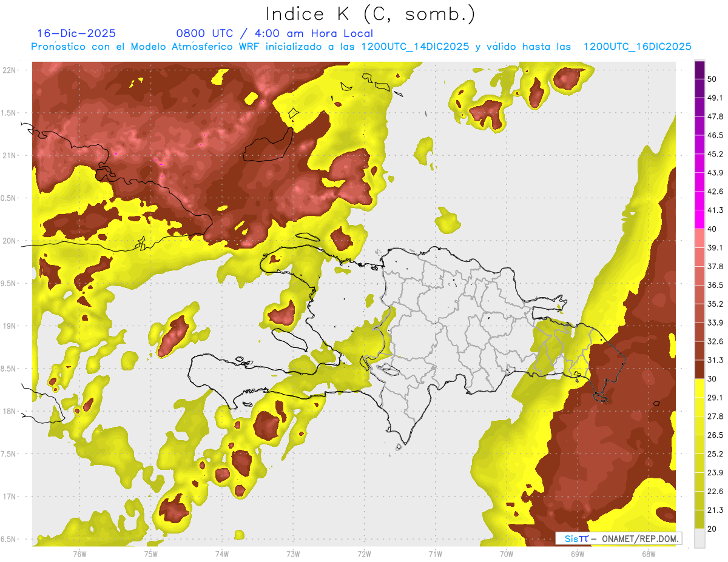Screen dimensions: 728x562
Task: Click the '21.3' colorbar value
Action: click(715, 510)
